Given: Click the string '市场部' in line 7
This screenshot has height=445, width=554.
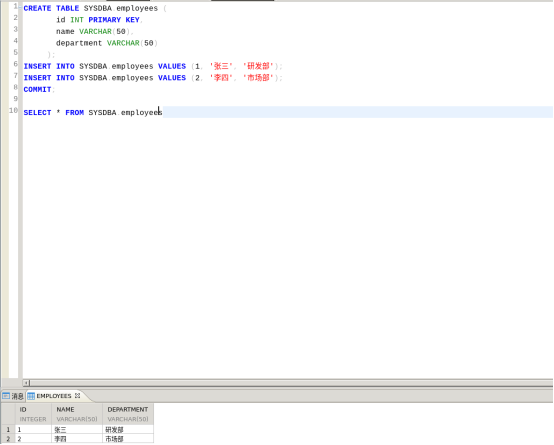Looking at the screenshot, I should point(258,78).
